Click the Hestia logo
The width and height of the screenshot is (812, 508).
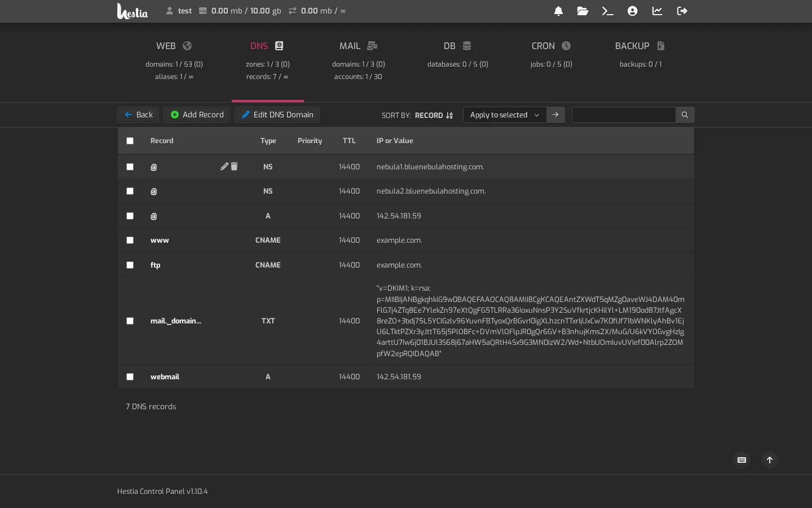[x=133, y=11]
